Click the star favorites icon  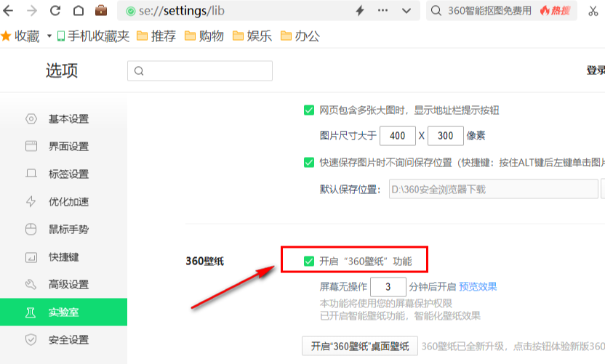[6, 36]
